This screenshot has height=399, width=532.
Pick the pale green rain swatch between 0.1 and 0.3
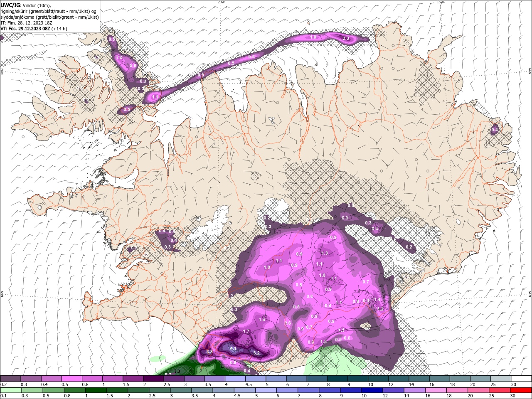(x=10, y=390)
